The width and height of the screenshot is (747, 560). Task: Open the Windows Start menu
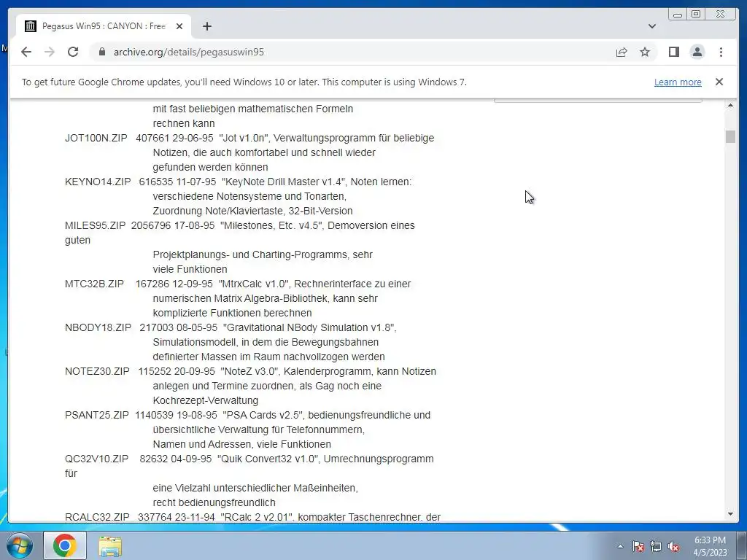[20, 545]
